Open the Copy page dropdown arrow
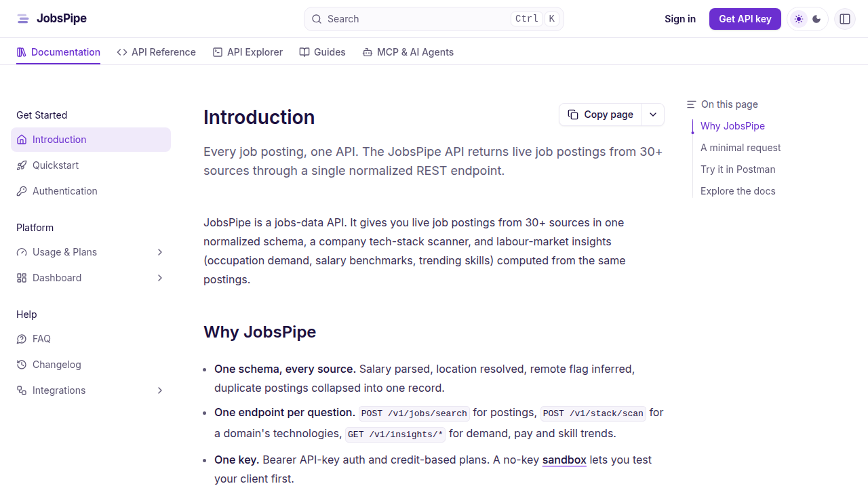The height and width of the screenshot is (488, 868). coord(653,115)
